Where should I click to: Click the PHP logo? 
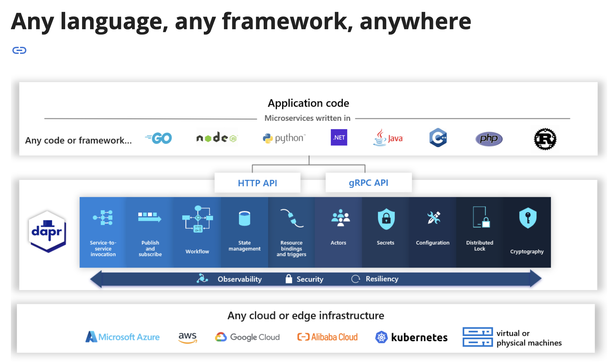coord(489,139)
